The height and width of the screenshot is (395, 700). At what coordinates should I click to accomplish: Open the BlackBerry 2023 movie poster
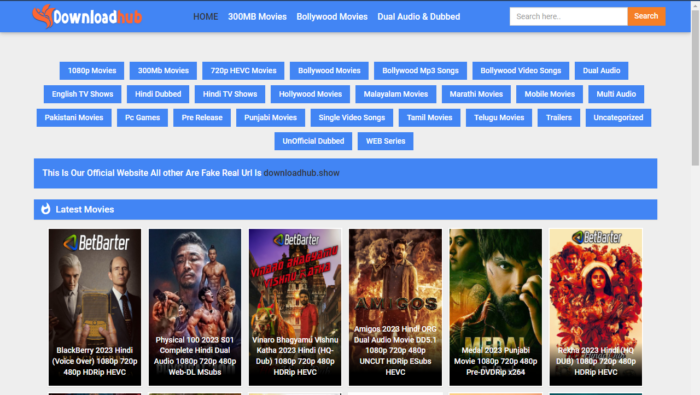[x=95, y=307]
